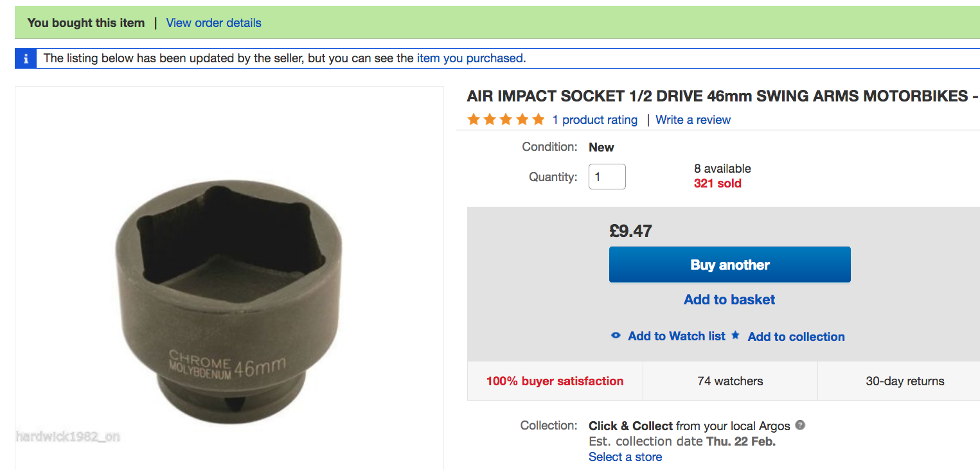Image resolution: width=980 pixels, height=470 pixels.
Task: Click the star icon beside Add to collection
Action: (x=736, y=335)
